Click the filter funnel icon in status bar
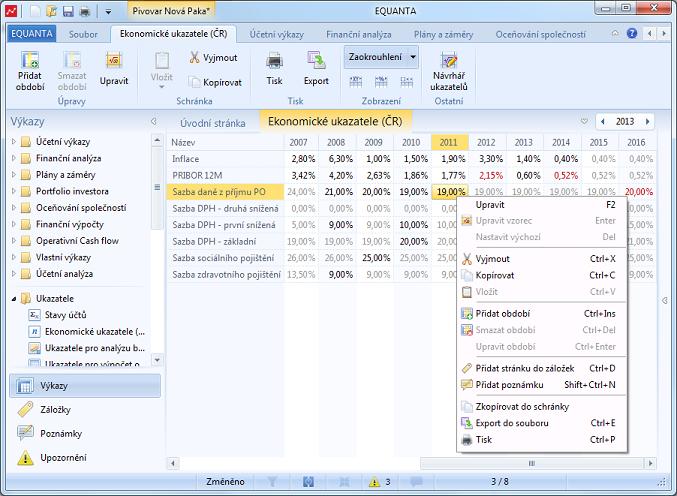 (x=272, y=482)
